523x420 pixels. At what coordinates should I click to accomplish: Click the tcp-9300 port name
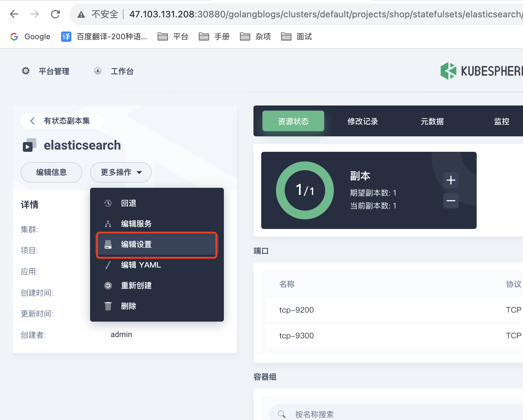pos(297,336)
